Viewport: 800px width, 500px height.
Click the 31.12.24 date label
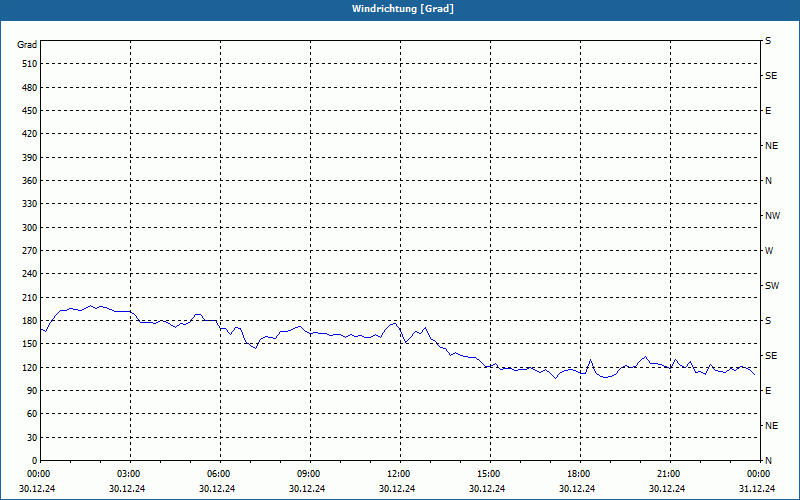[x=757, y=489]
